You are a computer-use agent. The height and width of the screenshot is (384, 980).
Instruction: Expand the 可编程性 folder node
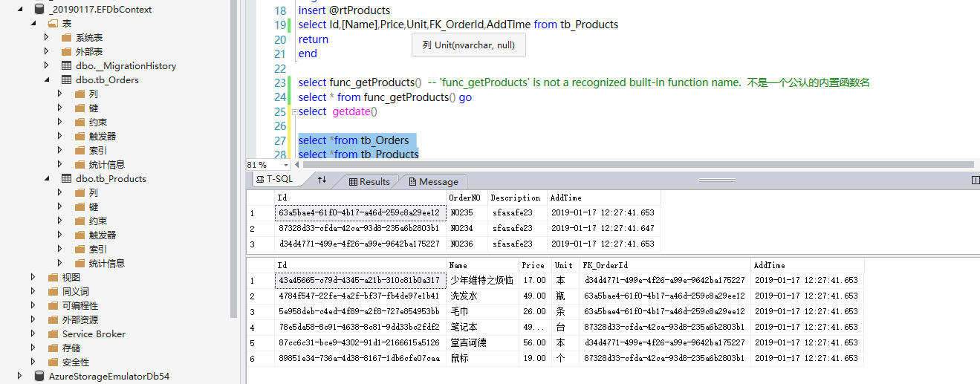coord(33,305)
